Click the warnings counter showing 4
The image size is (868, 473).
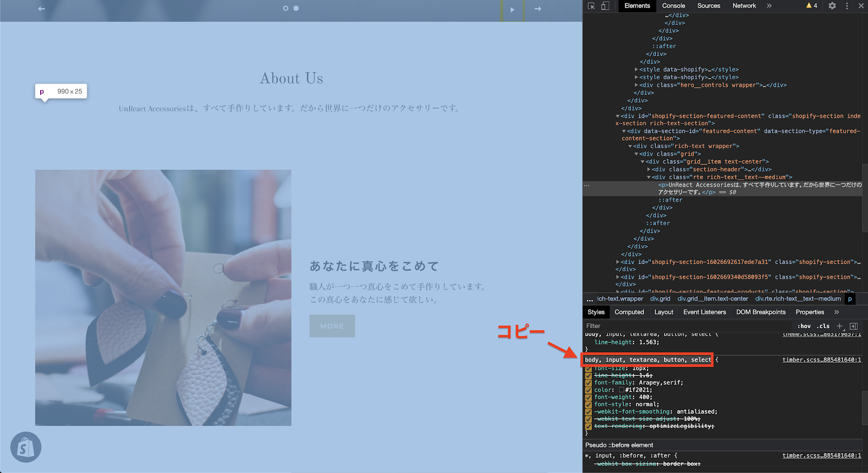[812, 6]
